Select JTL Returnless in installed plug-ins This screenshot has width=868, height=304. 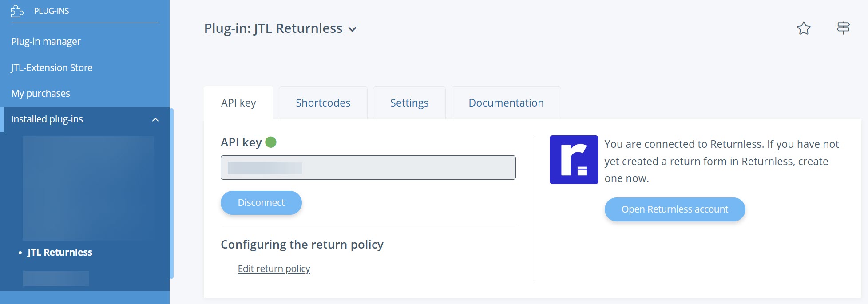point(60,253)
